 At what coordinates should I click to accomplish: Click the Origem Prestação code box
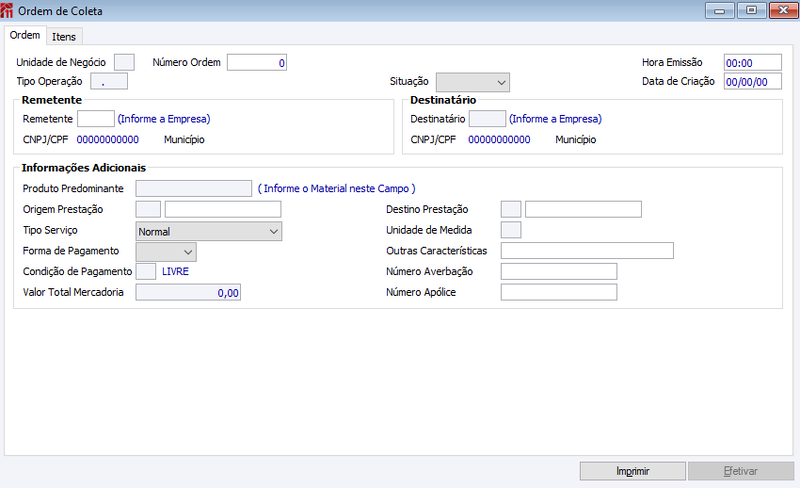point(148,209)
